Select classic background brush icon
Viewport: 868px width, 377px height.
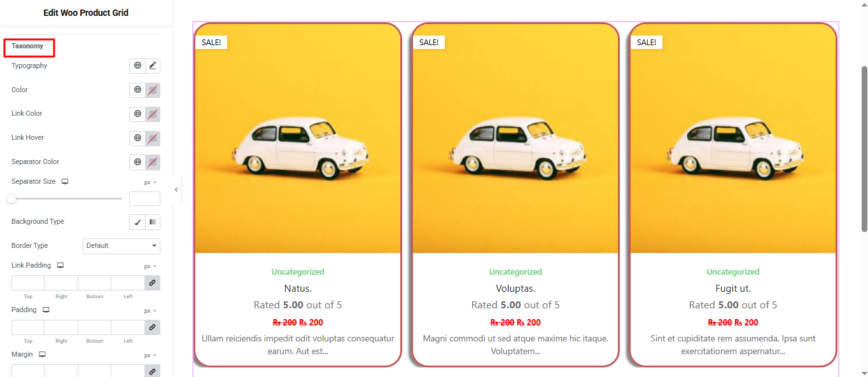[x=137, y=222]
